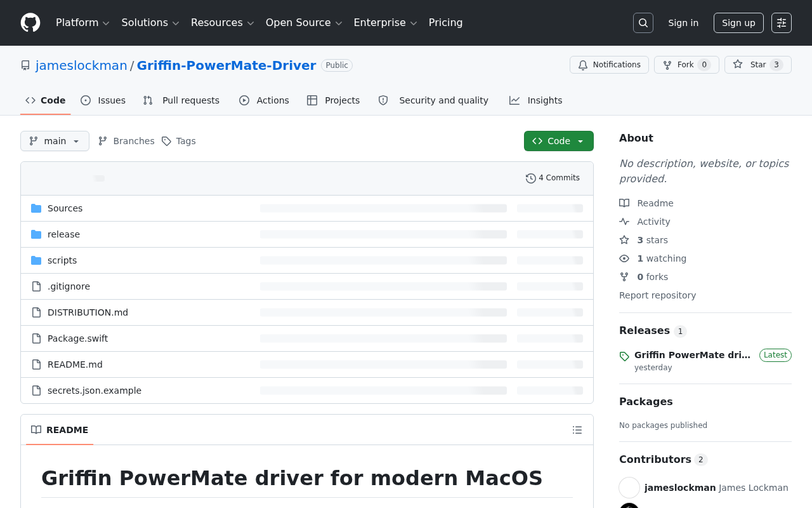Click the jameslockman contributor avatar

[629, 488]
